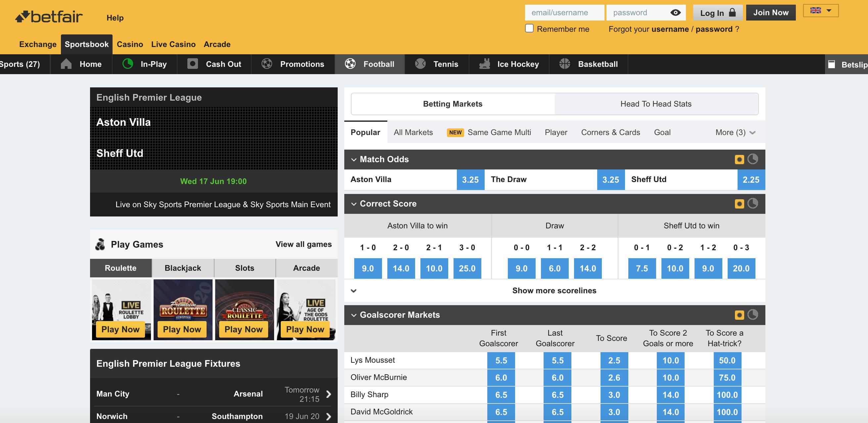This screenshot has height=423, width=868.
Task: Play Now on Classic Roulette thumbnail
Action: (244, 329)
